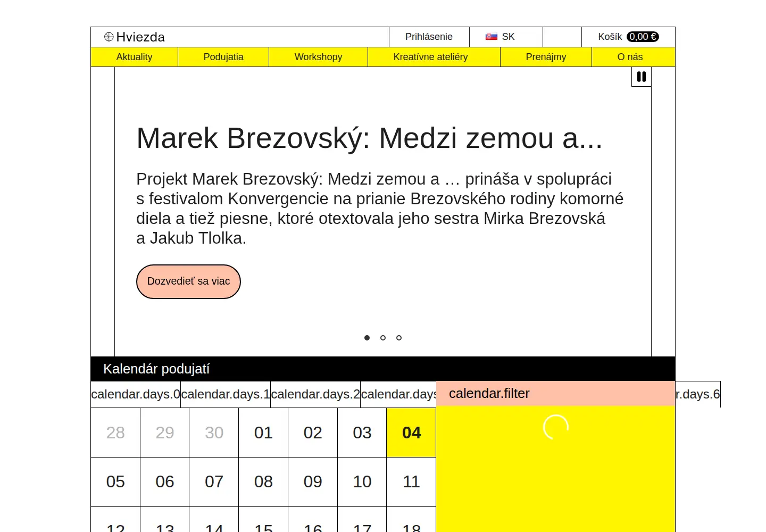Select the third carousel slide dot
This screenshot has width=766, height=532.
tap(399, 338)
